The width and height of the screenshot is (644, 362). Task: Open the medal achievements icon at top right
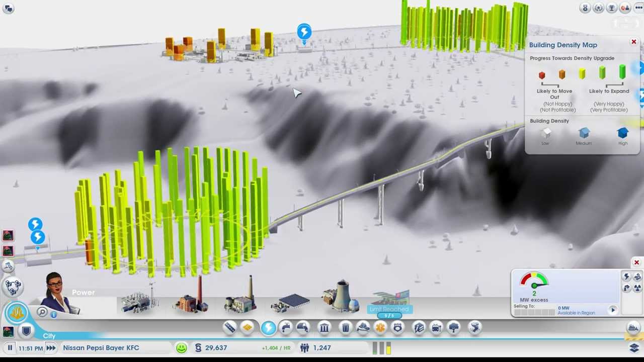(x=585, y=8)
